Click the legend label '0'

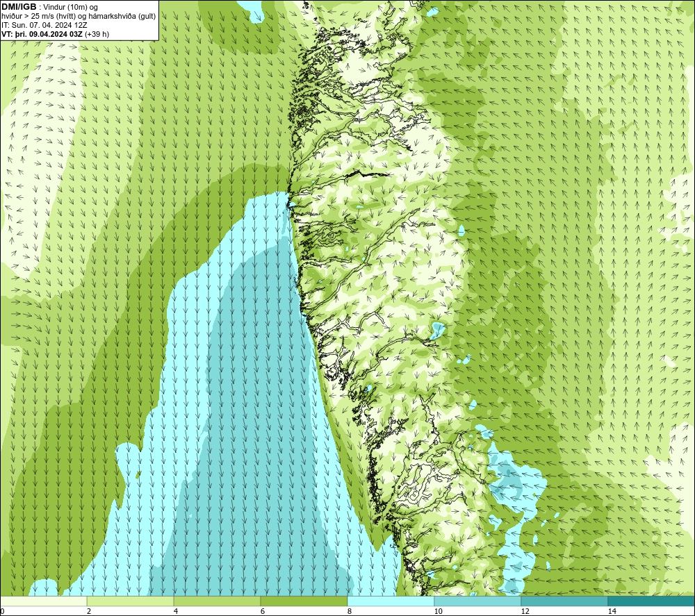(2, 611)
